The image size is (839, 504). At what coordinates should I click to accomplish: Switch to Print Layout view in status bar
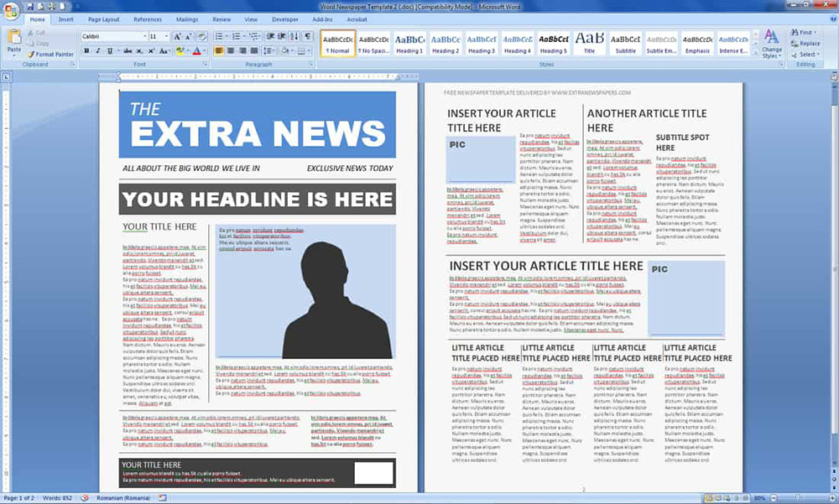(710, 498)
